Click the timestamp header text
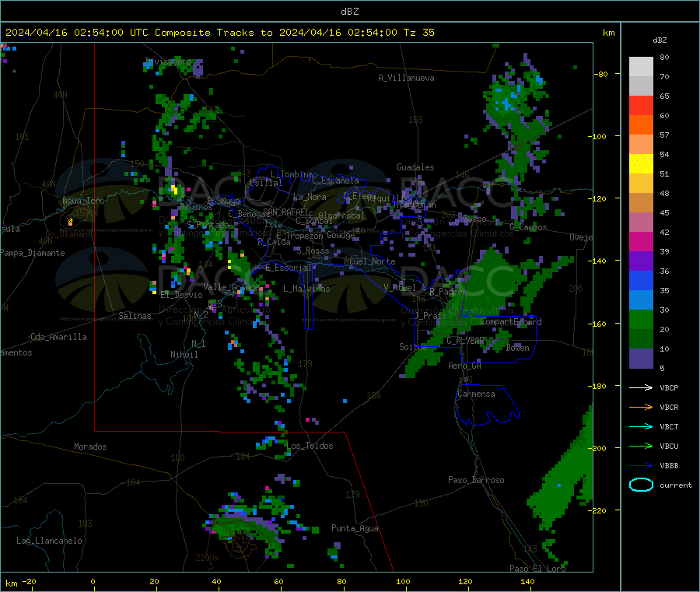Viewport: 700px width, 592px height. pos(219,33)
